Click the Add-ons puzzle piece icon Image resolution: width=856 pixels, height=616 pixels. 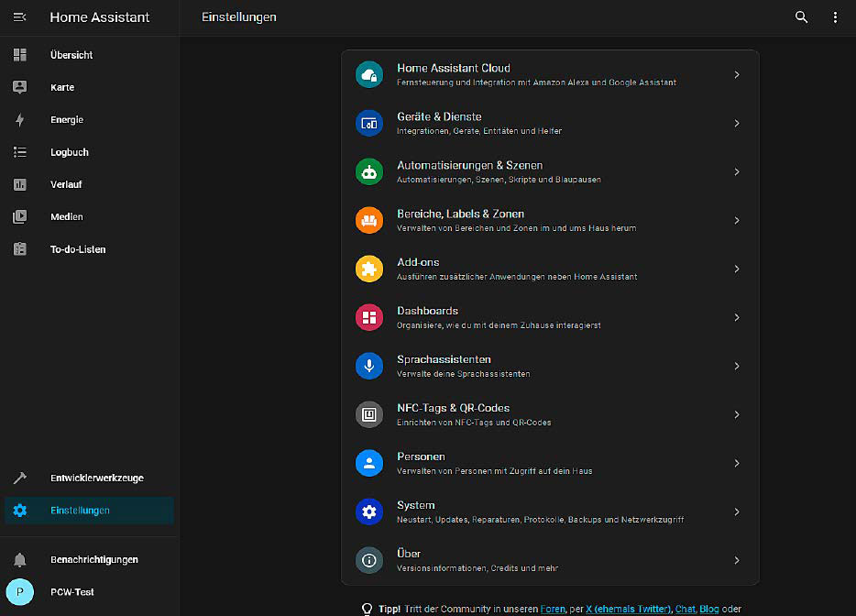pyautogui.click(x=369, y=269)
